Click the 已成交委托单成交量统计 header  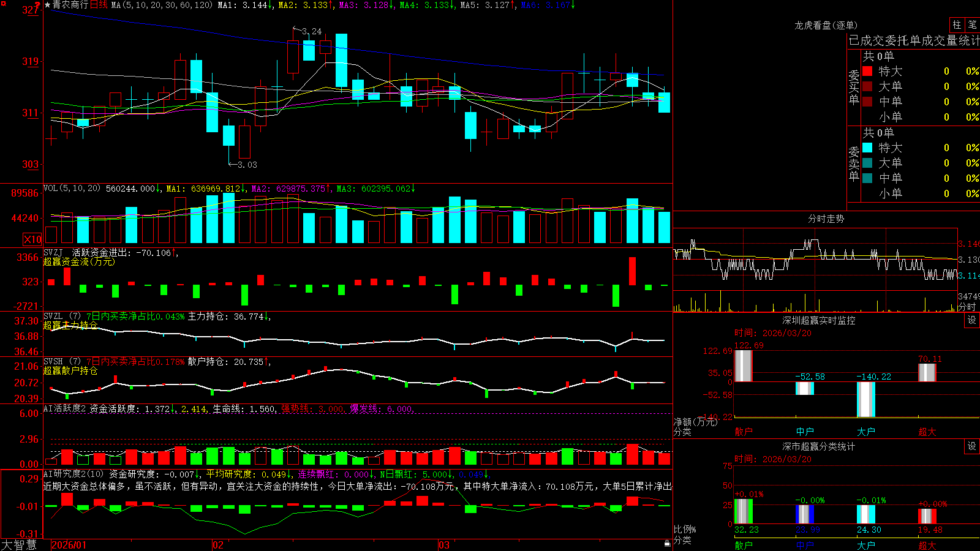click(914, 41)
